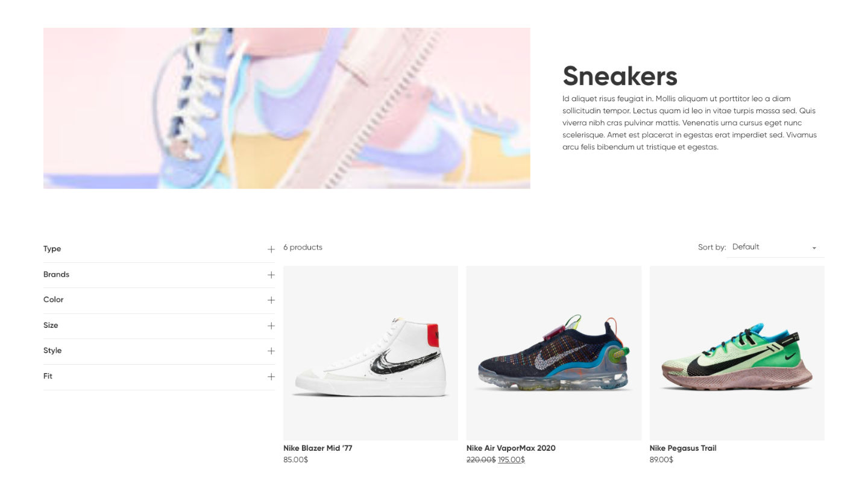Click the plus icon next to Brands
Screen dimensions: 868x490
coord(271,275)
